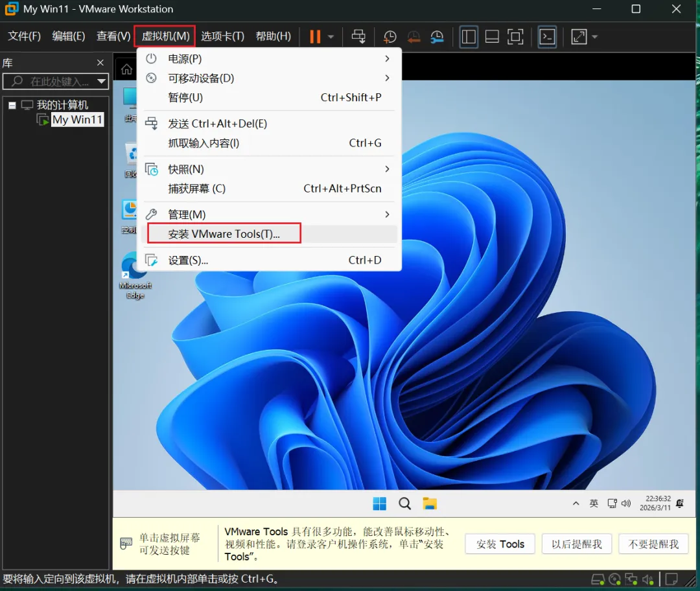This screenshot has height=591, width=700.
Task: Click the sound card status bar icon
Action: 647,580
